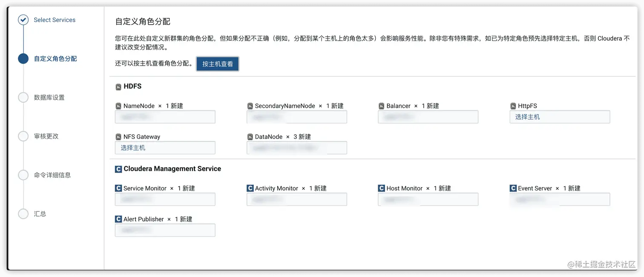Screen dimensions: 644x277
Task: Click the NameNode × 1 新建 label
Action: point(153,106)
